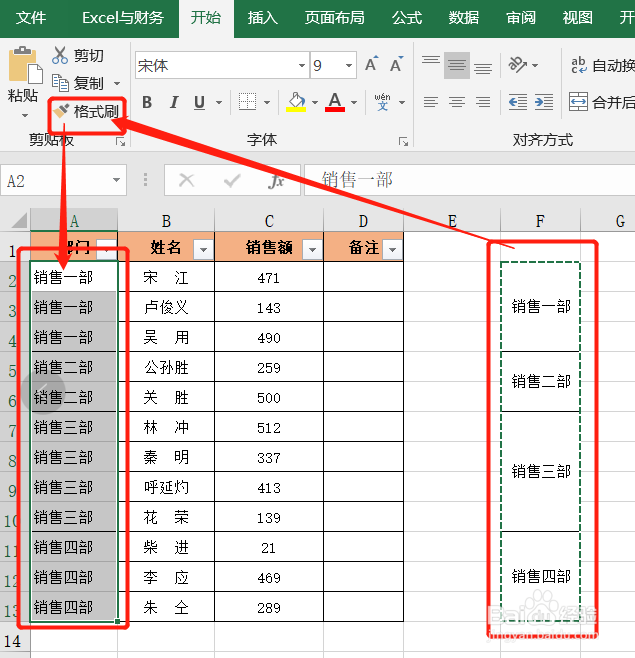This screenshot has height=658, width=635.
Task: Click the Copy button
Action: coord(80,83)
